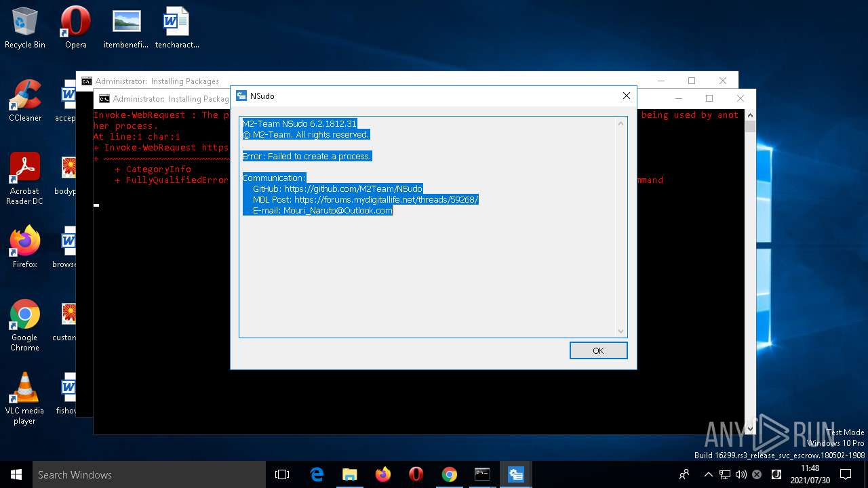Maximize the rear Installing Packages console window
Image resolution: width=868 pixels, height=488 pixels.
(x=692, y=81)
